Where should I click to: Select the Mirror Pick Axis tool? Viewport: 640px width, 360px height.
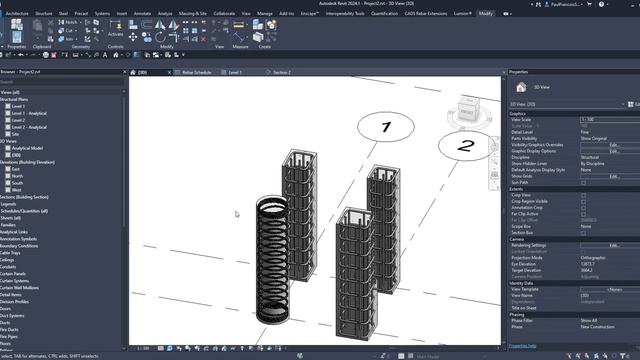click(x=160, y=25)
